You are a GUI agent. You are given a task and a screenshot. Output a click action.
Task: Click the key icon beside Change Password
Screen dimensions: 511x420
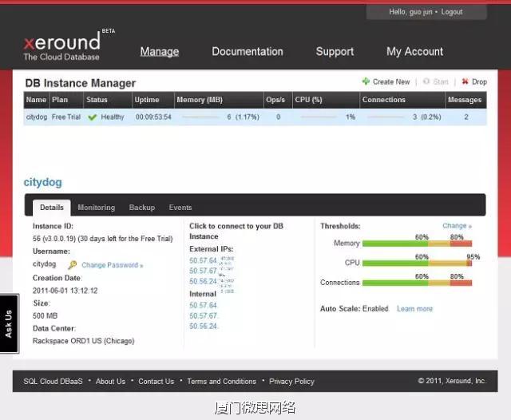coord(73,265)
